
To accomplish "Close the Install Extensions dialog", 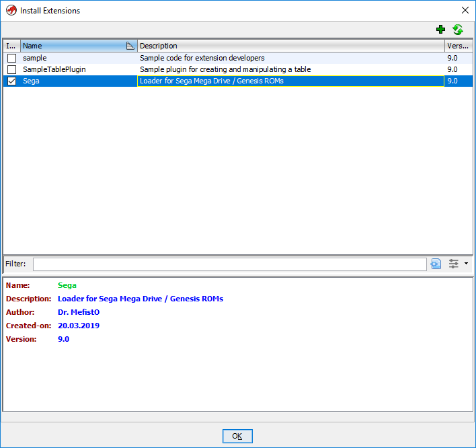I will [465, 10].
